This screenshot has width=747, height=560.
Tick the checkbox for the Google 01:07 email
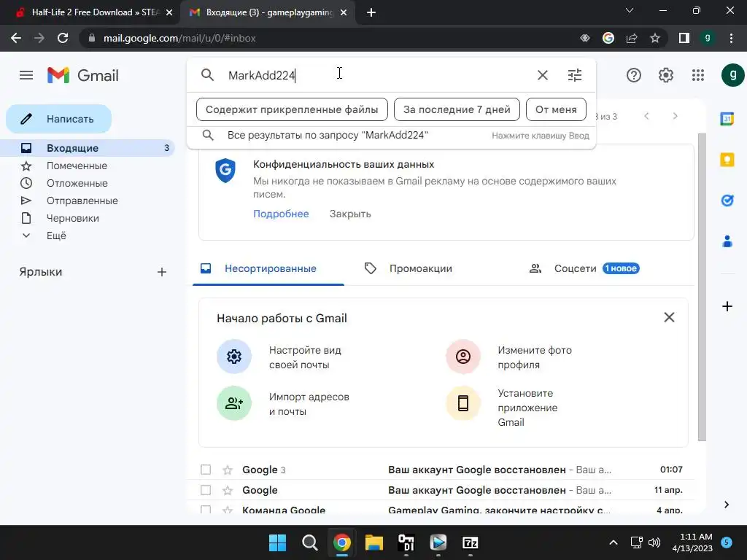coord(206,470)
